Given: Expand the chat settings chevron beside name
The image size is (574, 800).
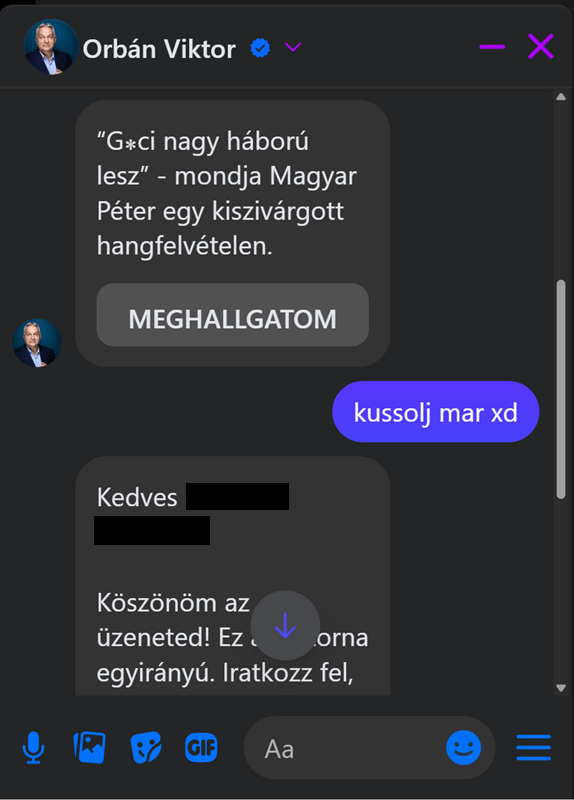Looking at the screenshot, I should point(293,47).
